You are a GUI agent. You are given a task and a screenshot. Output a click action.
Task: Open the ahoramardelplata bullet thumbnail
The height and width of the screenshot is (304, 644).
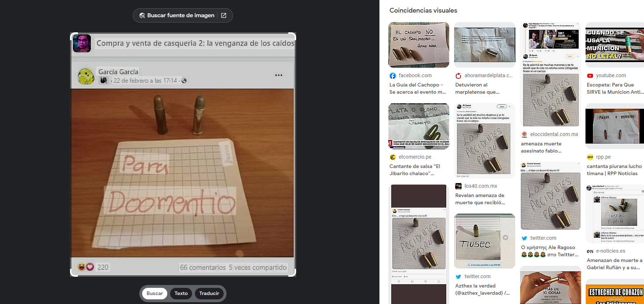click(x=485, y=45)
